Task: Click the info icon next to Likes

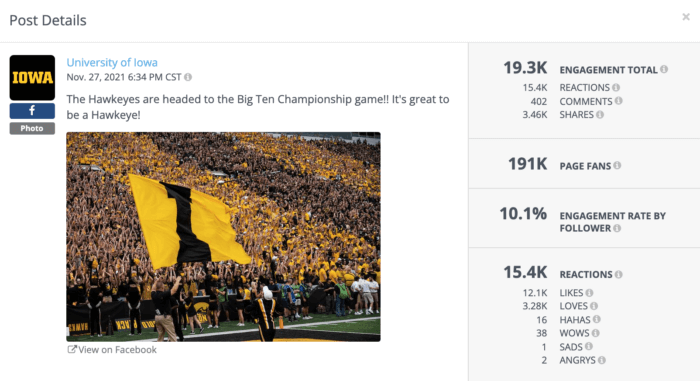Action: [589, 293]
